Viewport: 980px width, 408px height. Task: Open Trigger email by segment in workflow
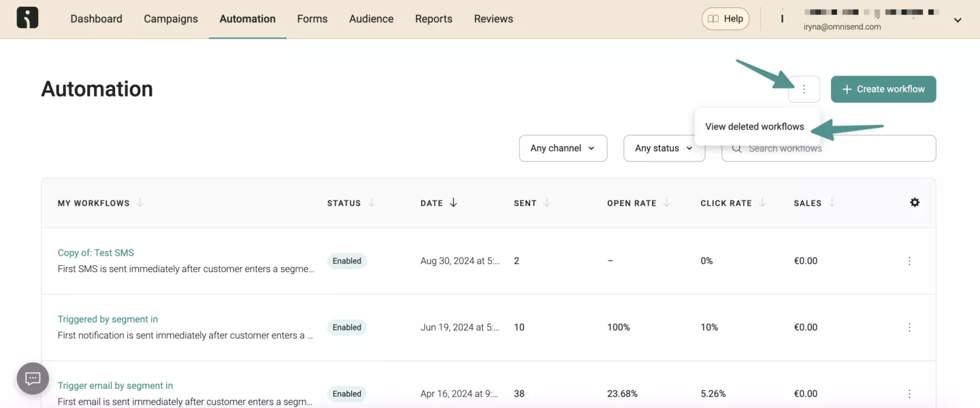click(x=115, y=386)
